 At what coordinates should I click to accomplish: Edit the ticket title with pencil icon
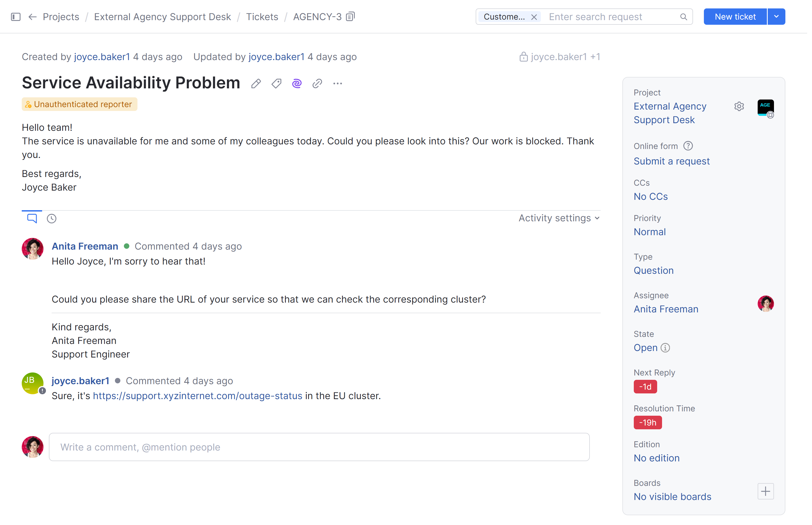(256, 83)
